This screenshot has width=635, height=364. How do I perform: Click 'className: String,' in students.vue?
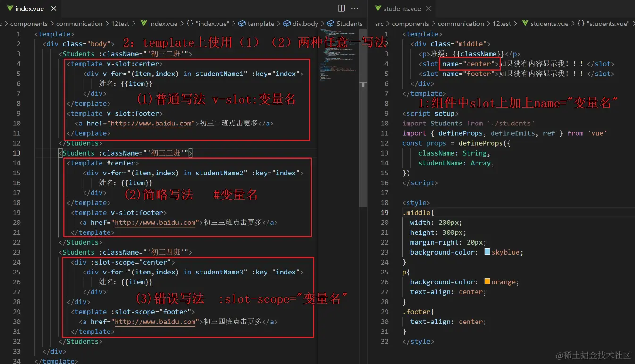coord(454,153)
